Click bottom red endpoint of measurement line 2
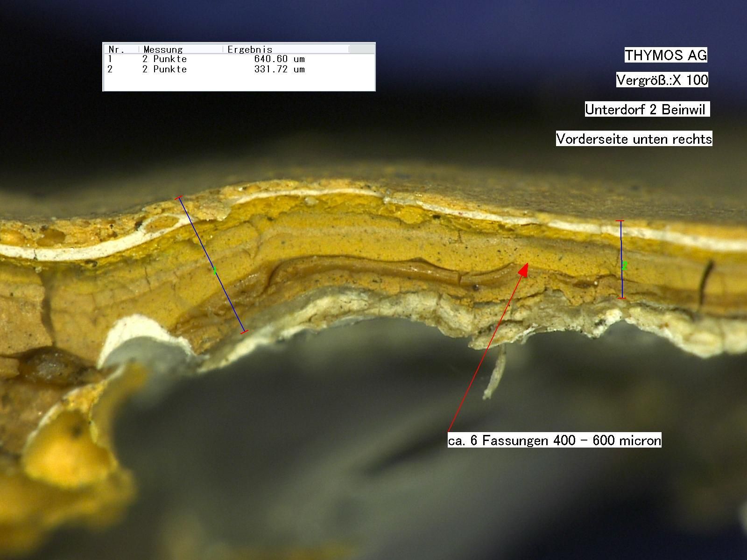Viewport: 747px width, 560px height. coord(621,298)
